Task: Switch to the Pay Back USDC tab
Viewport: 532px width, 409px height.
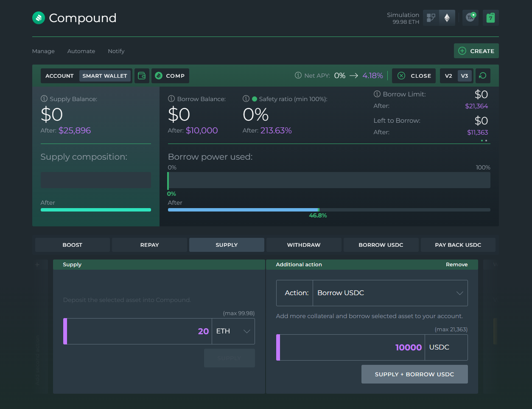Action: tap(458, 245)
